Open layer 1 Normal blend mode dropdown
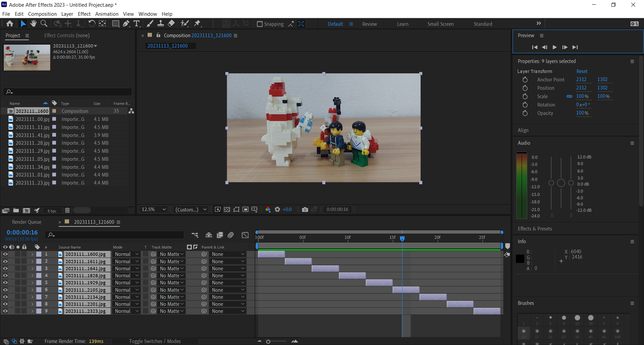644x345 pixels. coord(126,254)
